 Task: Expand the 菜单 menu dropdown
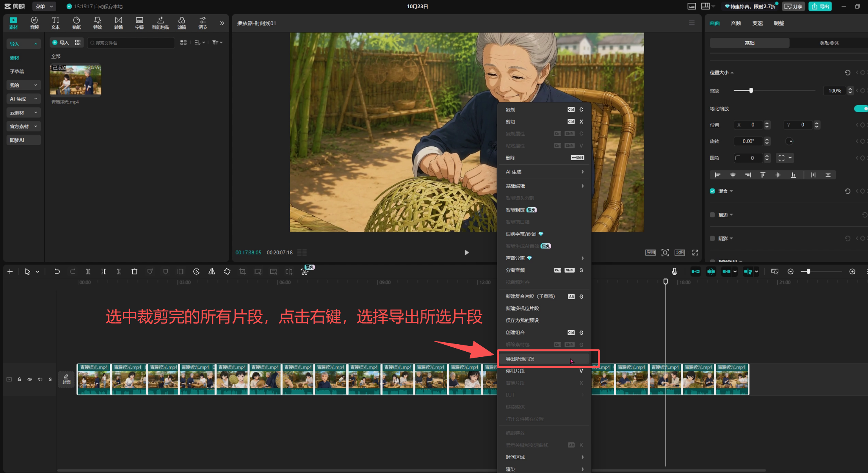[44, 6]
